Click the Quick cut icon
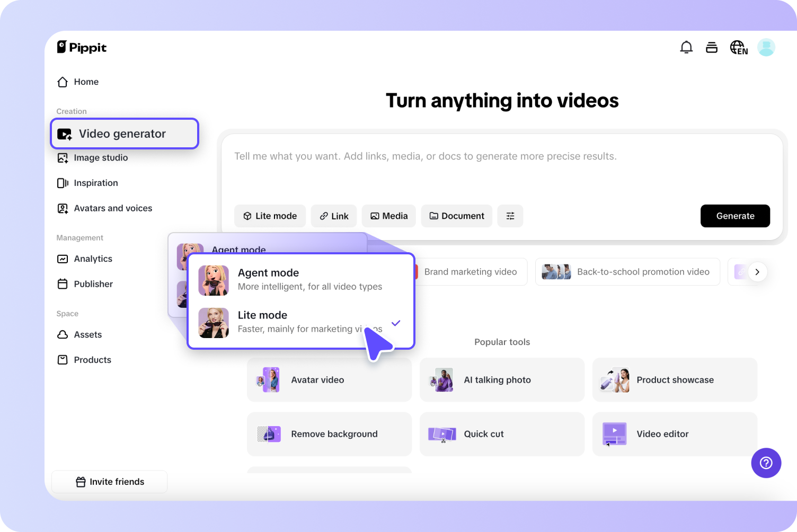 [x=441, y=435]
